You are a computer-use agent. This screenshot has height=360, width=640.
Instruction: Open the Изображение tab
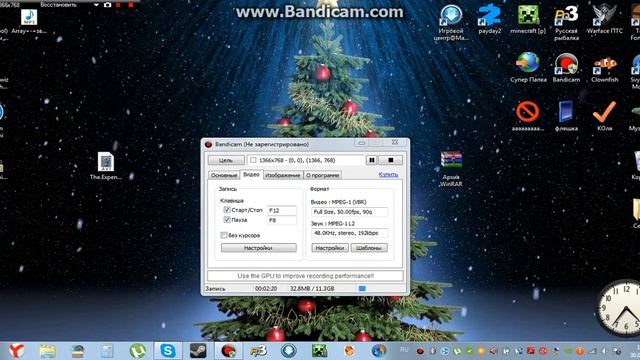tap(282, 175)
